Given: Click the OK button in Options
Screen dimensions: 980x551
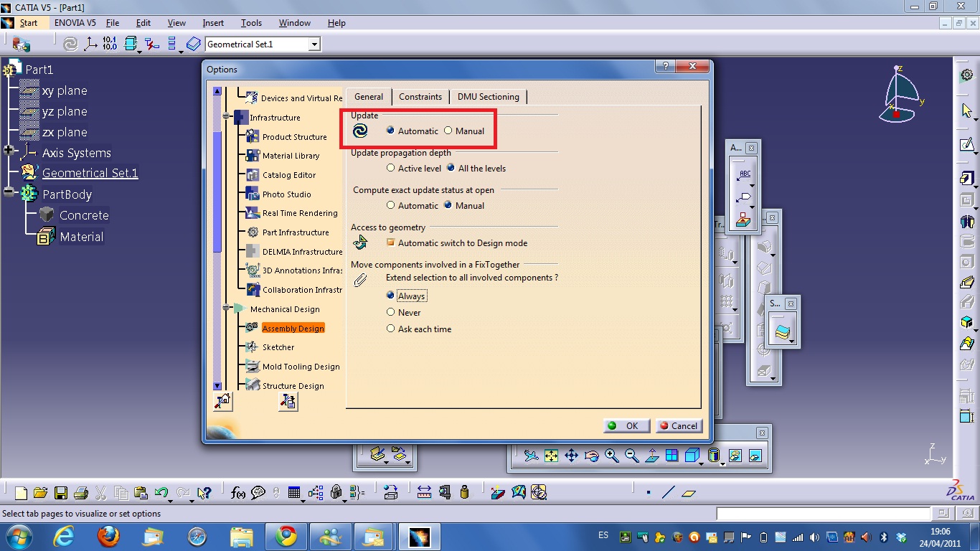Looking at the screenshot, I should (x=627, y=425).
